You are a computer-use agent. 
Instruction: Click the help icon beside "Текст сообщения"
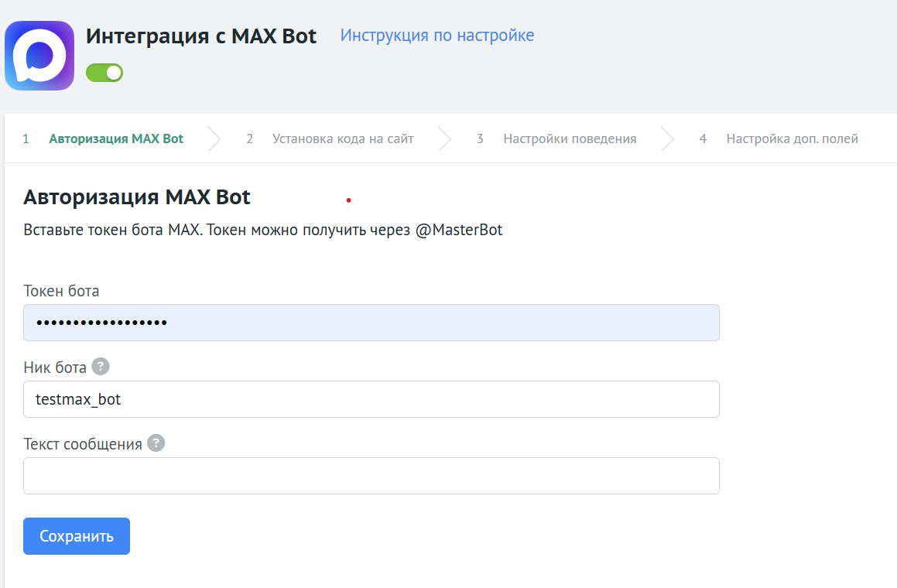[156, 443]
